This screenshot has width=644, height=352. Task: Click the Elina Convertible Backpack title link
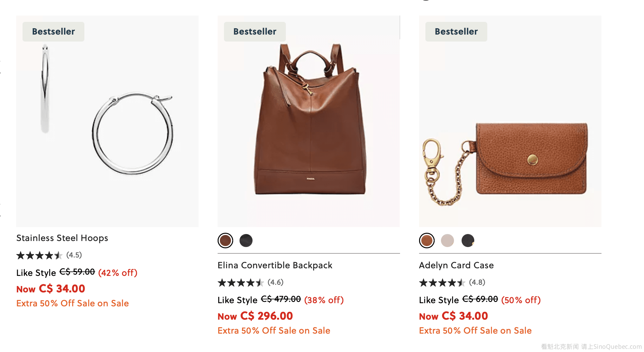pos(275,265)
